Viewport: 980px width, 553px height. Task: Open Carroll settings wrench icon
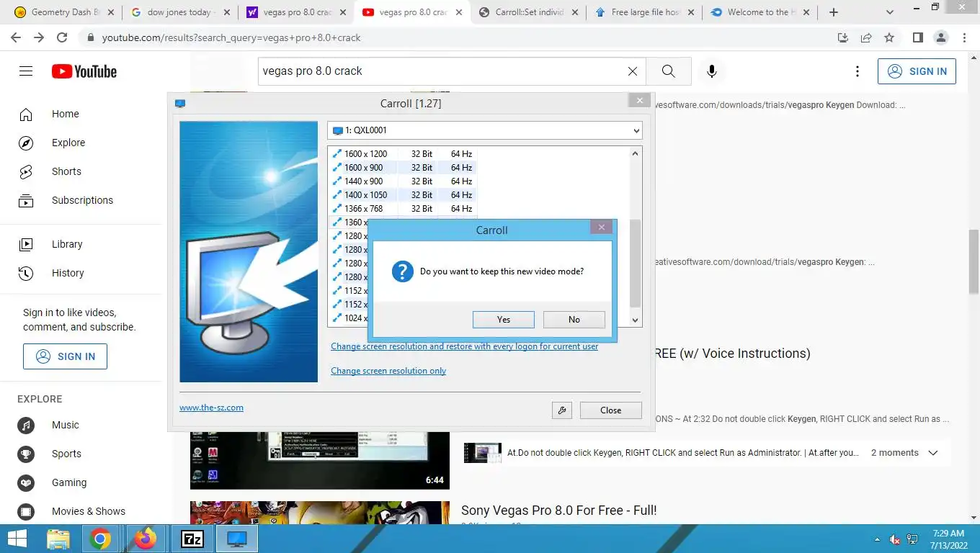click(562, 410)
